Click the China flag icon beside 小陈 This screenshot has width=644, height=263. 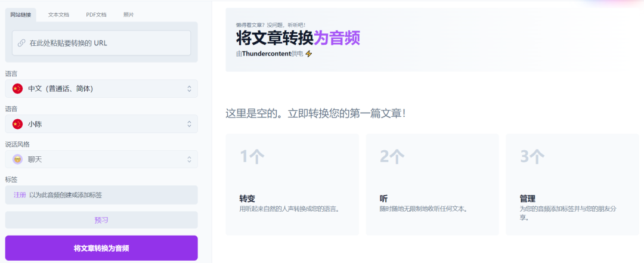coord(17,123)
